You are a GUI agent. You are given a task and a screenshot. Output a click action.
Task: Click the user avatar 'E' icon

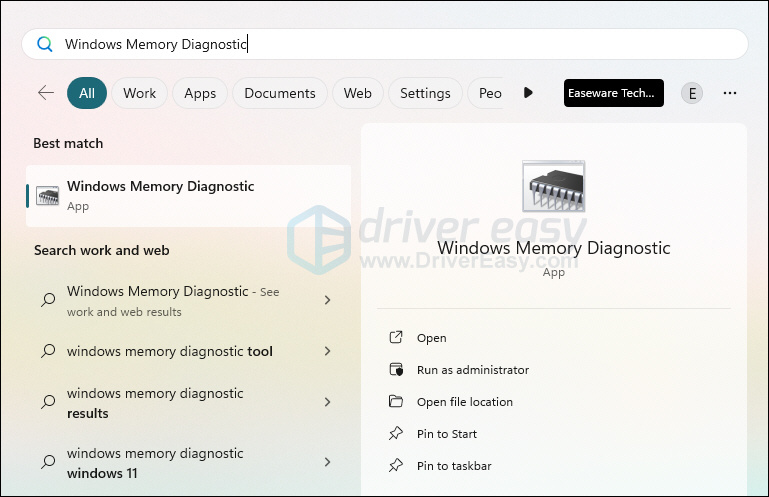point(691,93)
